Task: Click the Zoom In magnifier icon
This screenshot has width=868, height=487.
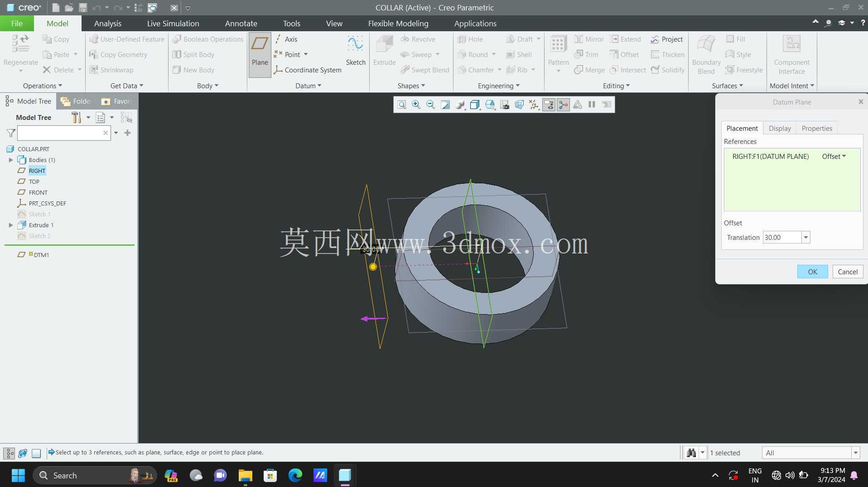Action: [416, 105]
